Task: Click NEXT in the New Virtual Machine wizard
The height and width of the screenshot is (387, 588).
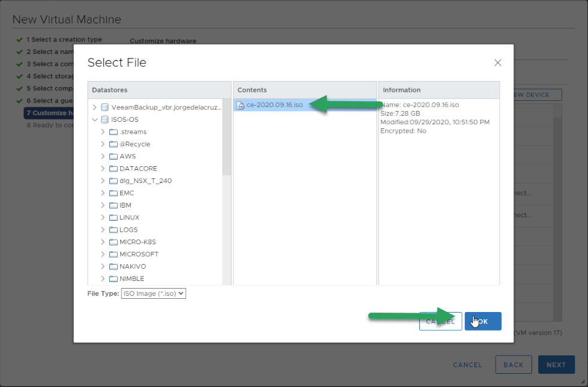Action: pos(556,365)
